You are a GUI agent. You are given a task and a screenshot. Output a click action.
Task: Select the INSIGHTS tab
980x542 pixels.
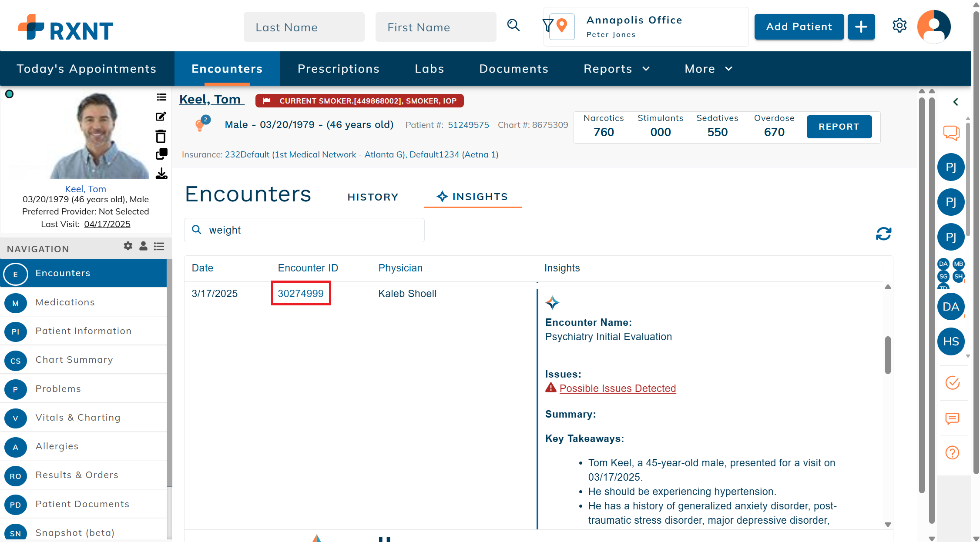coord(473,197)
